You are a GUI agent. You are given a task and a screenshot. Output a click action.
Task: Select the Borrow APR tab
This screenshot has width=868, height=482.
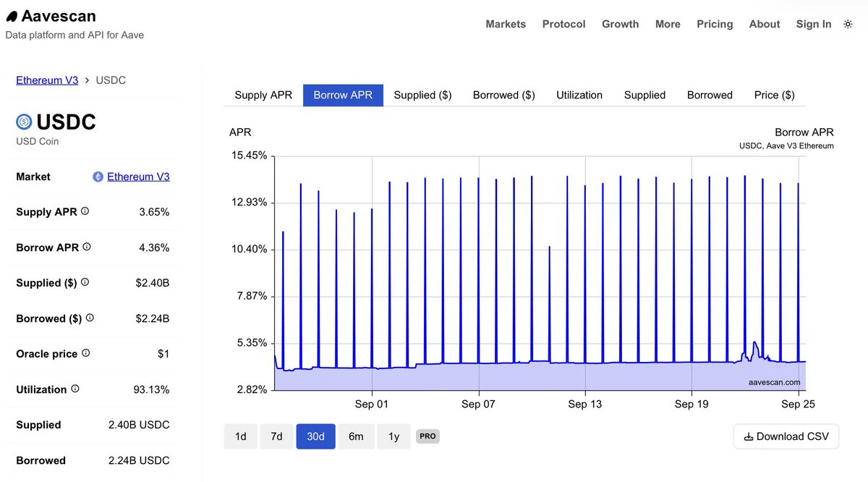click(343, 95)
